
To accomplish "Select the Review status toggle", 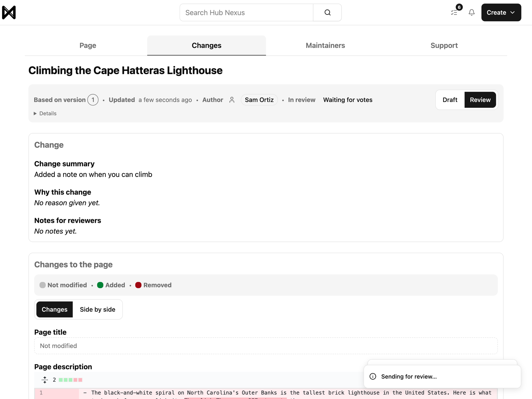I will (480, 100).
